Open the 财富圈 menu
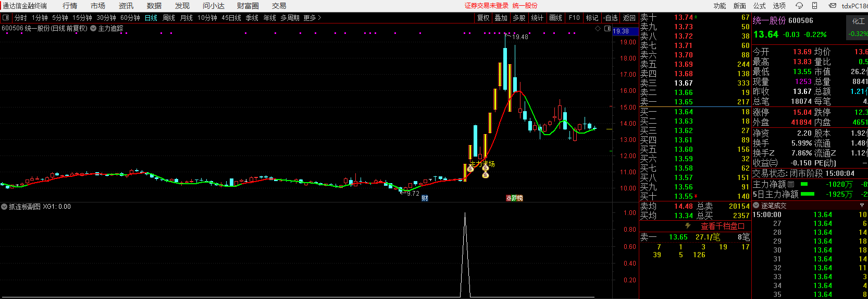Image resolution: width=868 pixels, height=299 pixels. click(248, 6)
